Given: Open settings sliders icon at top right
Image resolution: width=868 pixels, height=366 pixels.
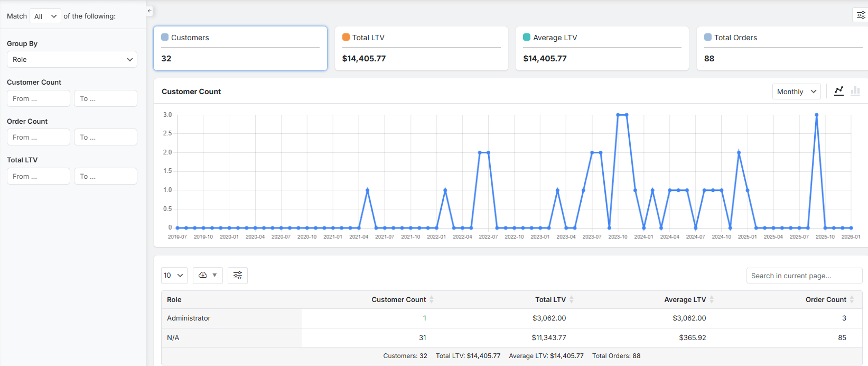Looking at the screenshot, I should (861, 15).
